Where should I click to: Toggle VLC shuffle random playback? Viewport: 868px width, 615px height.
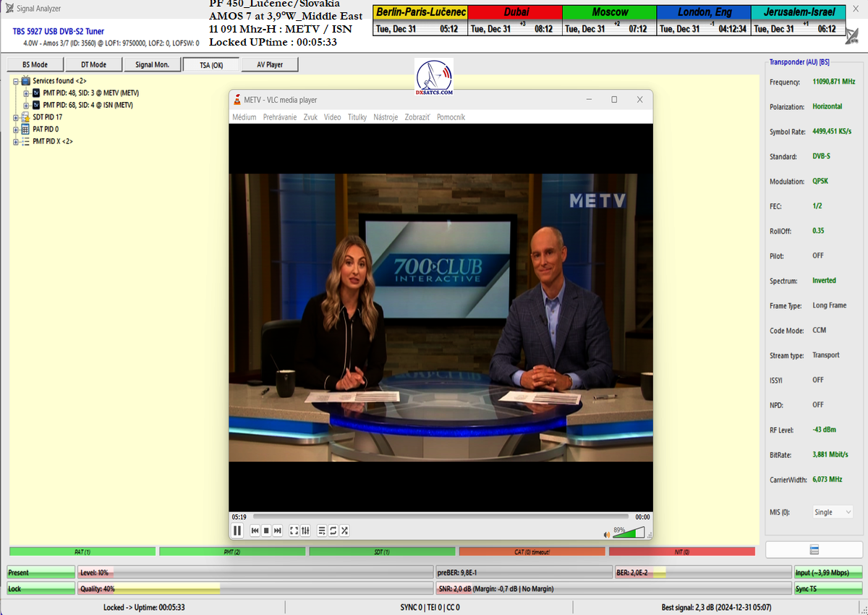[345, 530]
